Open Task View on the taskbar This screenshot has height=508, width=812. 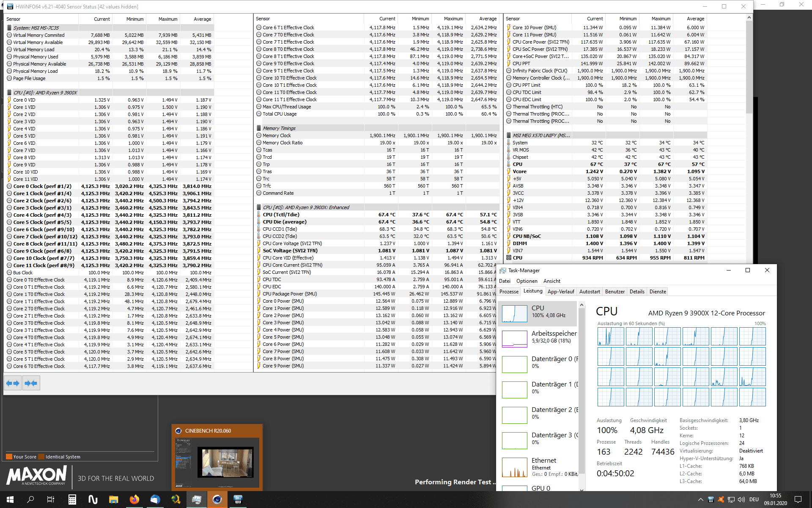(51, 500)
